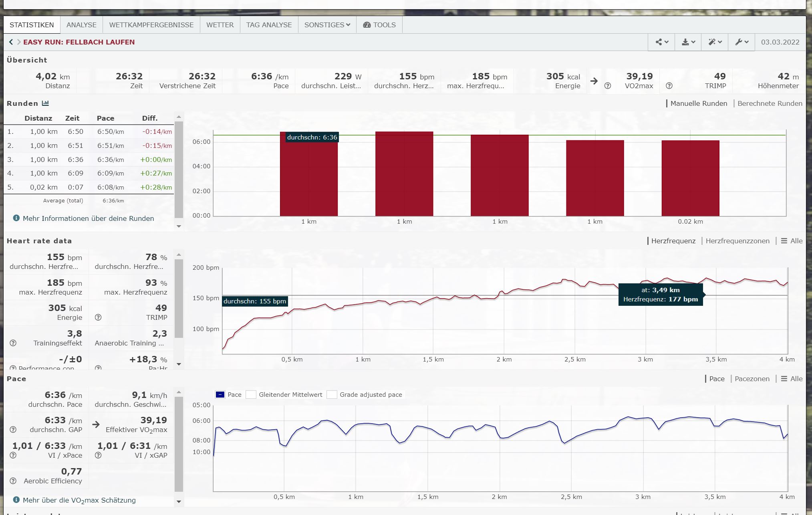Expand the Sonstiges dropdown menu

pyautogui.click(x=327, y=25)
